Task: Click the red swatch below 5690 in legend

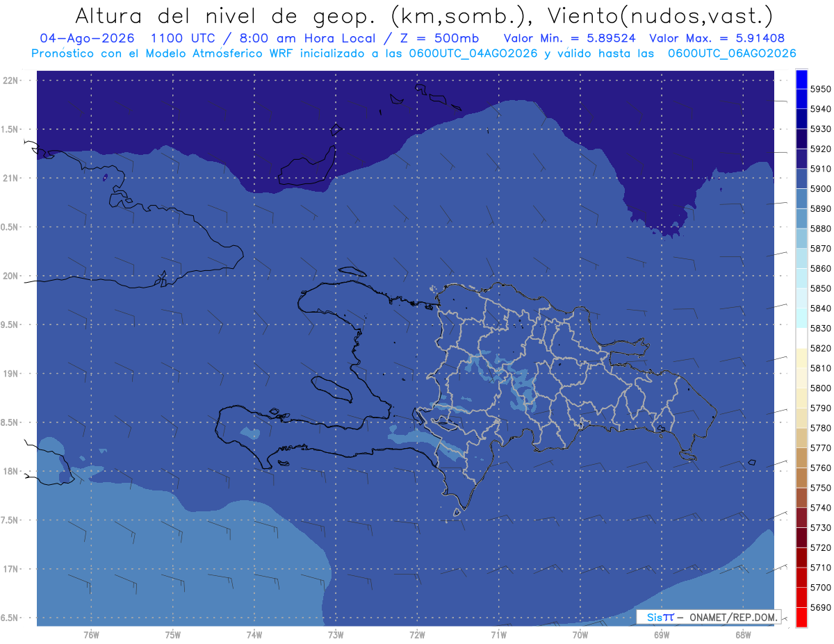Action: click(x=801, y=618)
